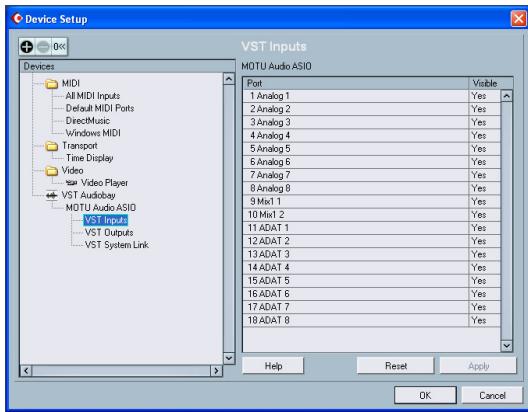Toggle Visible for port 11 ADAT 1

(478, 228)
